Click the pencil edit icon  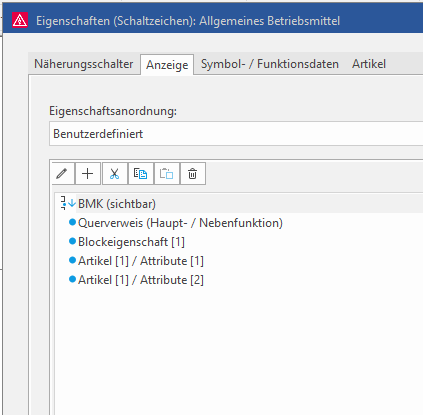click(62, 174)
